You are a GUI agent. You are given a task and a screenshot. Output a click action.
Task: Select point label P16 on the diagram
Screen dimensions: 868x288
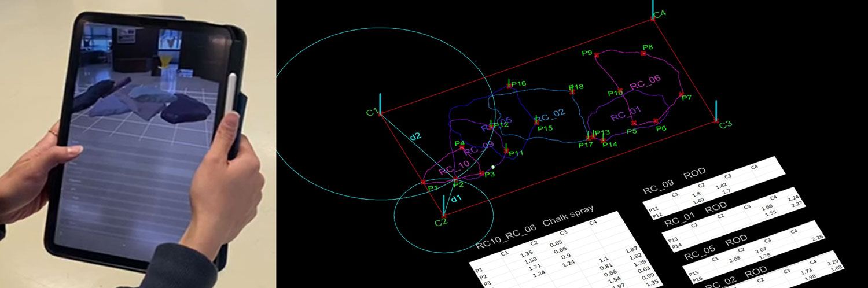pyautogui.click(x=519, y=84)
